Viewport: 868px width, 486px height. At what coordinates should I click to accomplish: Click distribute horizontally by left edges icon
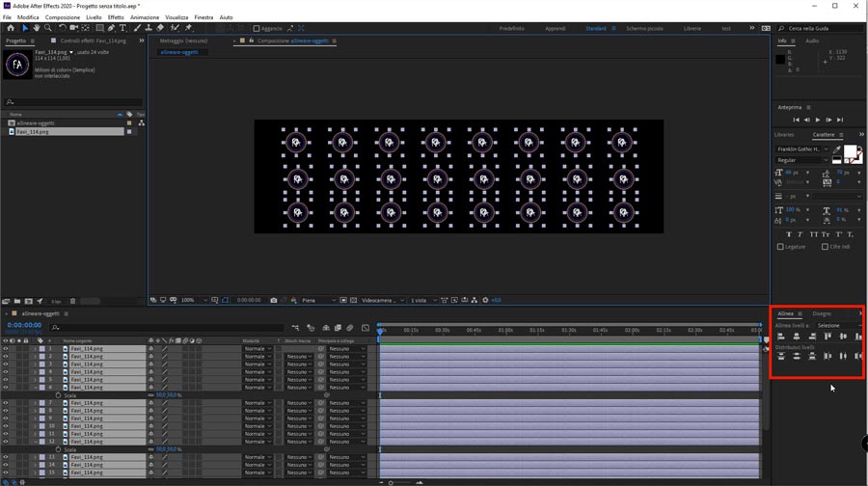click(827, 356)
